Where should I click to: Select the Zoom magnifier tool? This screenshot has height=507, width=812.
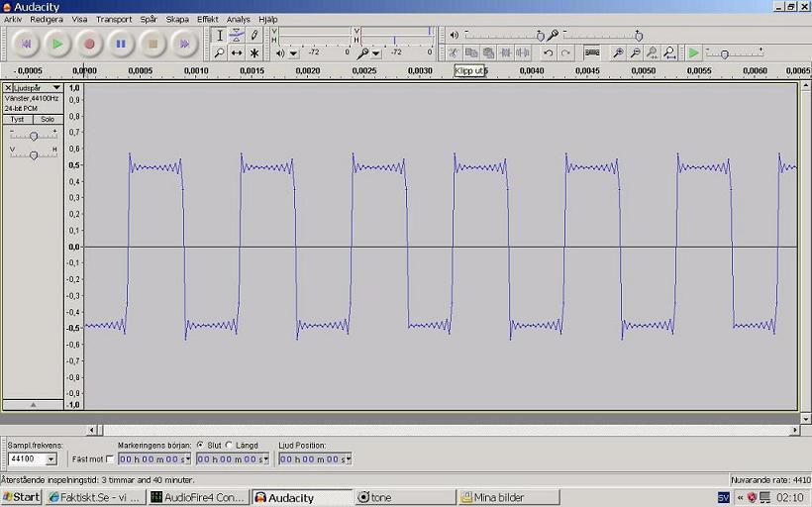[220, 52]
